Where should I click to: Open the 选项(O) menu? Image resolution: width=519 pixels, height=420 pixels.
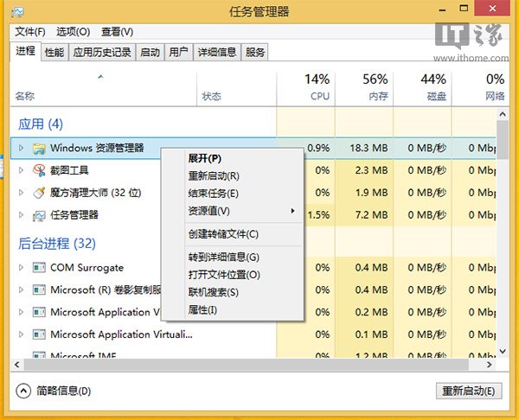click(74, 32)
